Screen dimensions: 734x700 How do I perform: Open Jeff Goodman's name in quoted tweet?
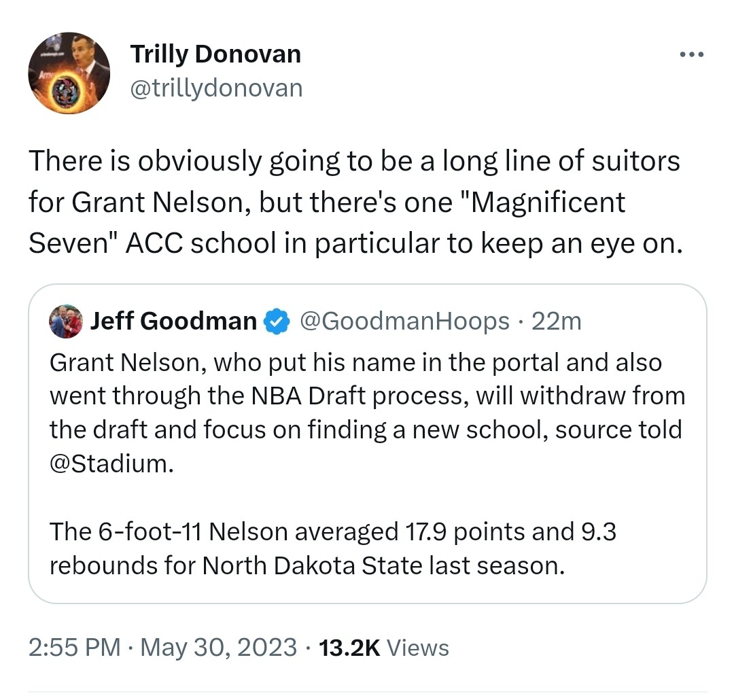tap(173, 321)
